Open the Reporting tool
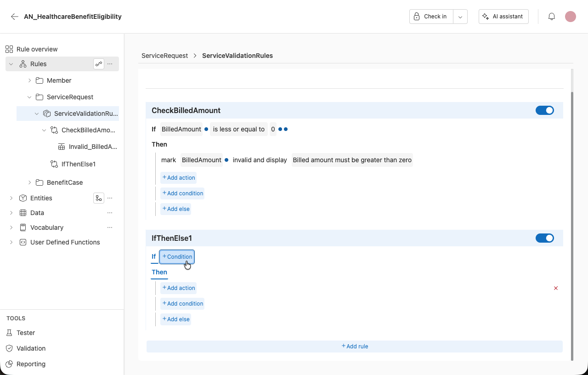The height and width of the screenshot is (375, 588). tap(31, 364)
